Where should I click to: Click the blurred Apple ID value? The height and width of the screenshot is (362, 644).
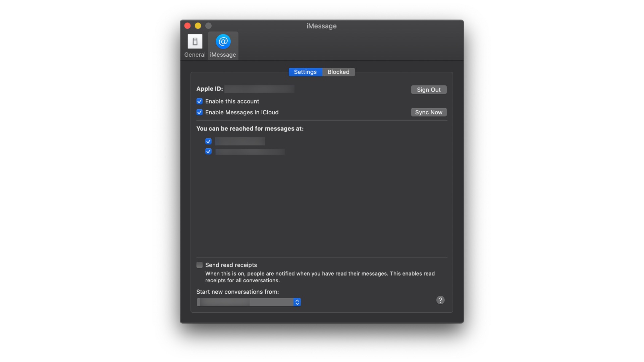(259, 89)
